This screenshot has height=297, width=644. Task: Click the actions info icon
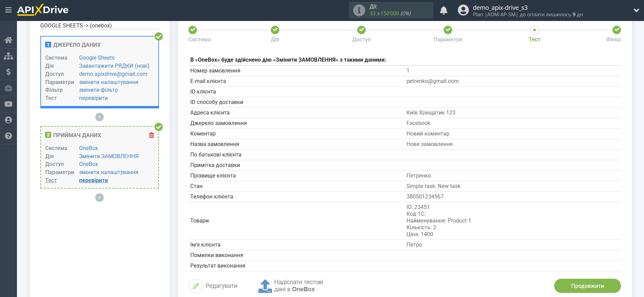point(359,10)
